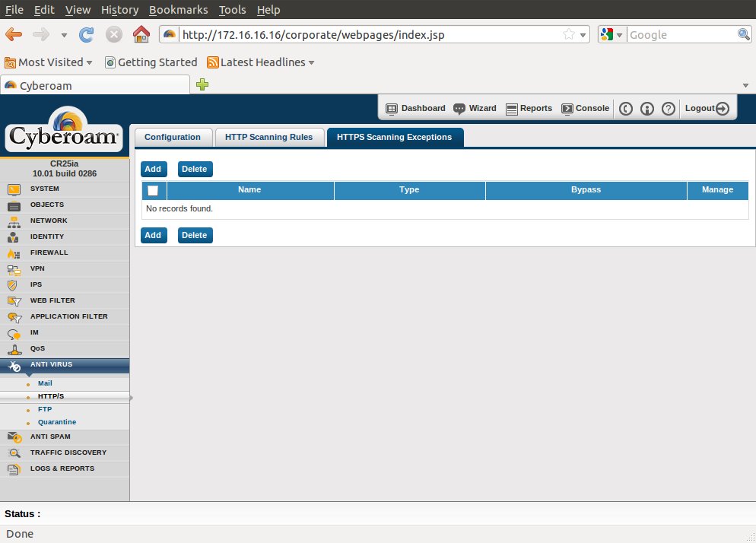Open the Tools menu
The image size is (756, 543).
pyautogui.click(x=233, y=10)
